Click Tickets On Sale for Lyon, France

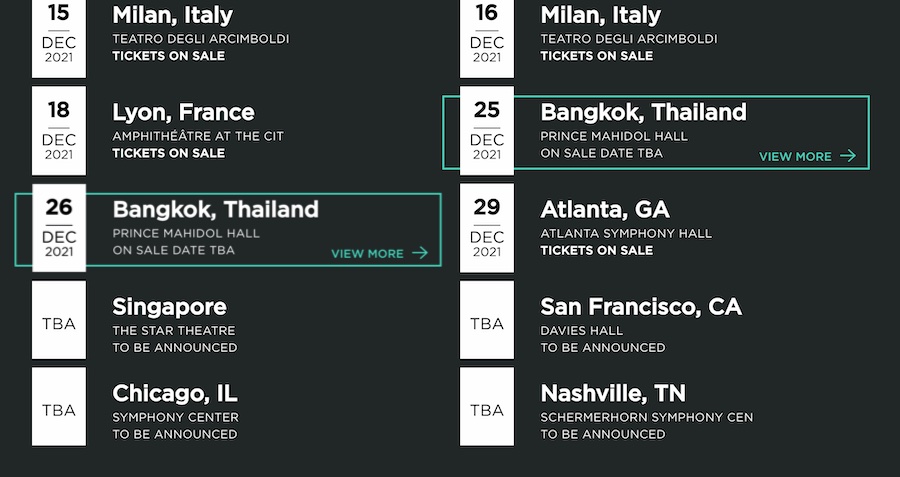pyautogui.click(x=168, y=153)
